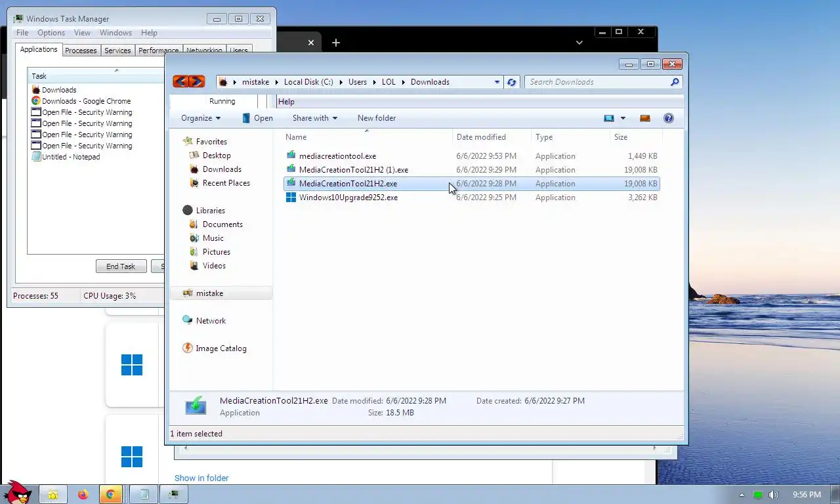This screenshot has width=840, height=504.
Task: Expand the address bar history dropdown
Action: click(x=497, y=82)
